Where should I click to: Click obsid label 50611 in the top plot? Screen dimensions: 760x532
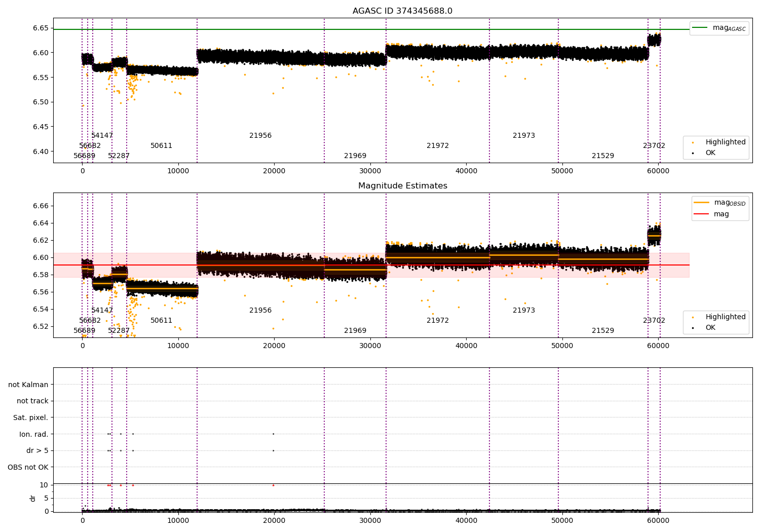click(162, 146)
